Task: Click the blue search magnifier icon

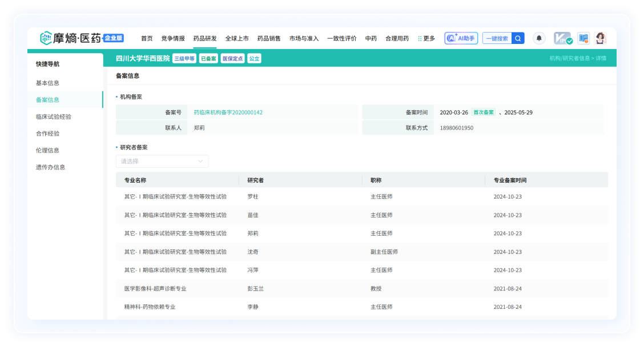Action: click(518, 38)
